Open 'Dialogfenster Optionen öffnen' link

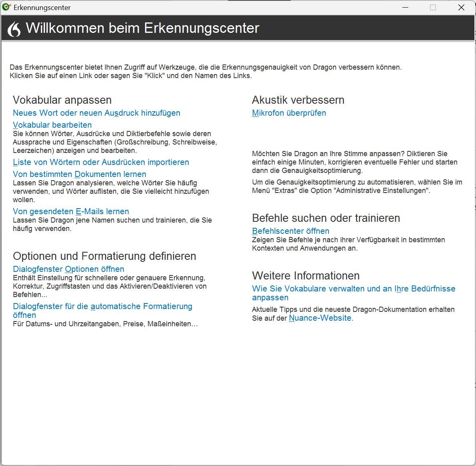(x=68, y=269)
